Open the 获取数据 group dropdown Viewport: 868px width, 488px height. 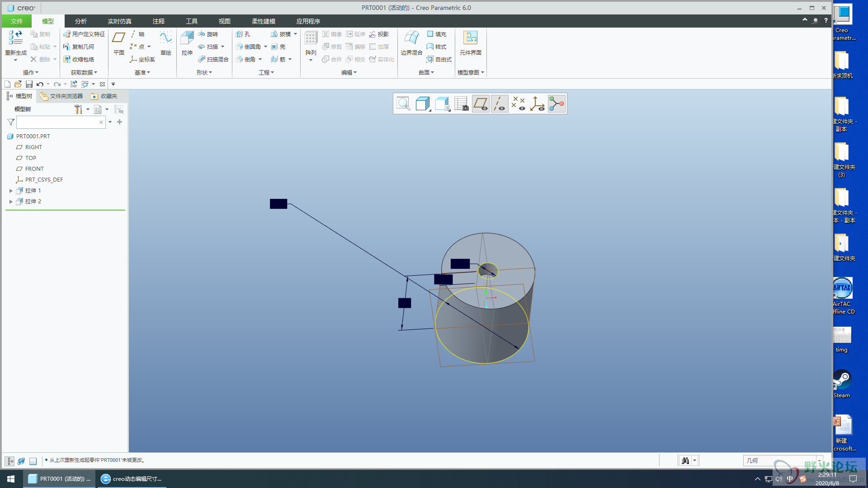[84, 72]
